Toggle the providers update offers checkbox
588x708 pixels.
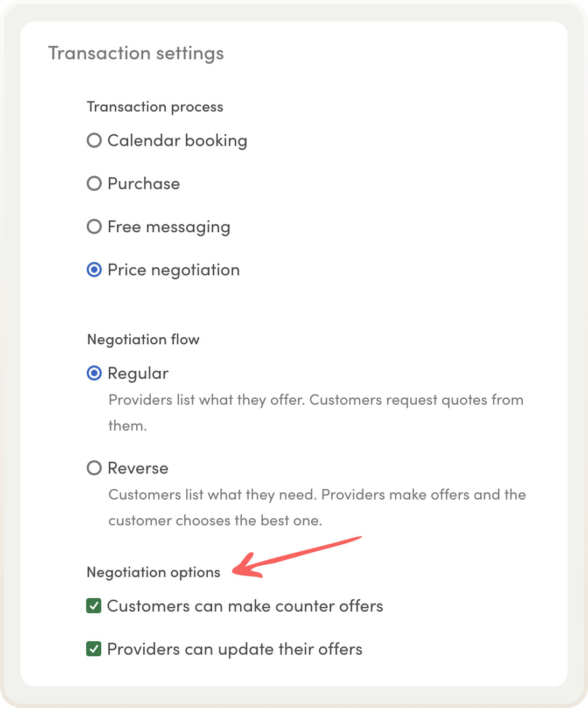(x=94, y=649)
